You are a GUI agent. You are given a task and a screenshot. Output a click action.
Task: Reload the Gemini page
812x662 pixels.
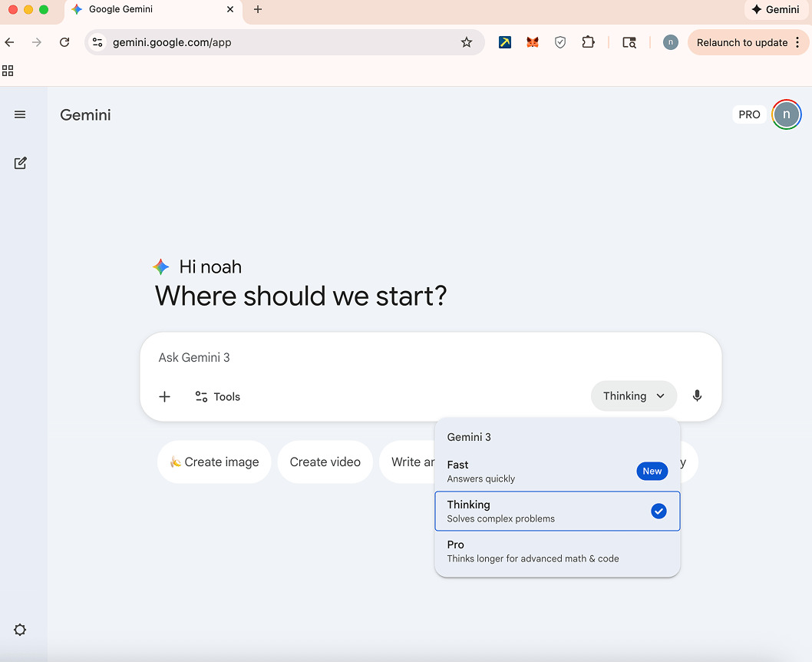click(x=64, y=42)
